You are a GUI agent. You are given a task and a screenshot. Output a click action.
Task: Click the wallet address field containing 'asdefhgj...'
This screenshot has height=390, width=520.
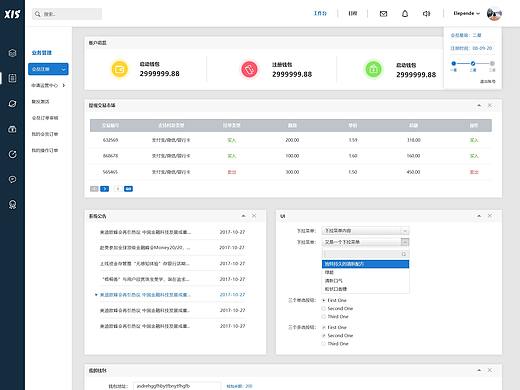(x=177, y=386)
